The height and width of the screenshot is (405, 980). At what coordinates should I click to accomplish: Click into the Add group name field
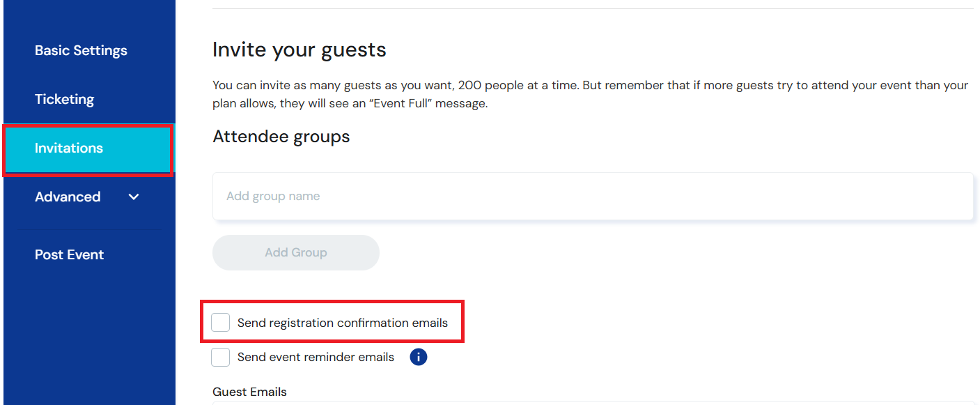click(x=488, y=195)
